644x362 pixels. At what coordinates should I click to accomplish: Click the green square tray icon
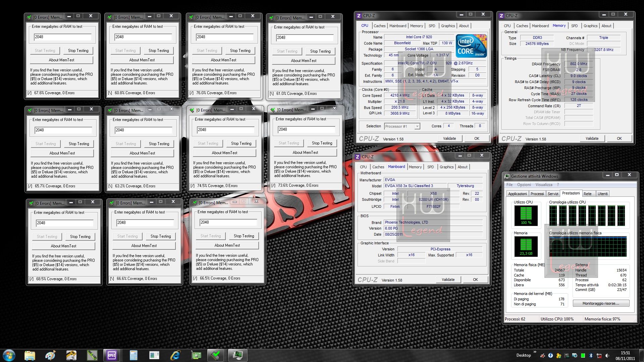point(583,356)
